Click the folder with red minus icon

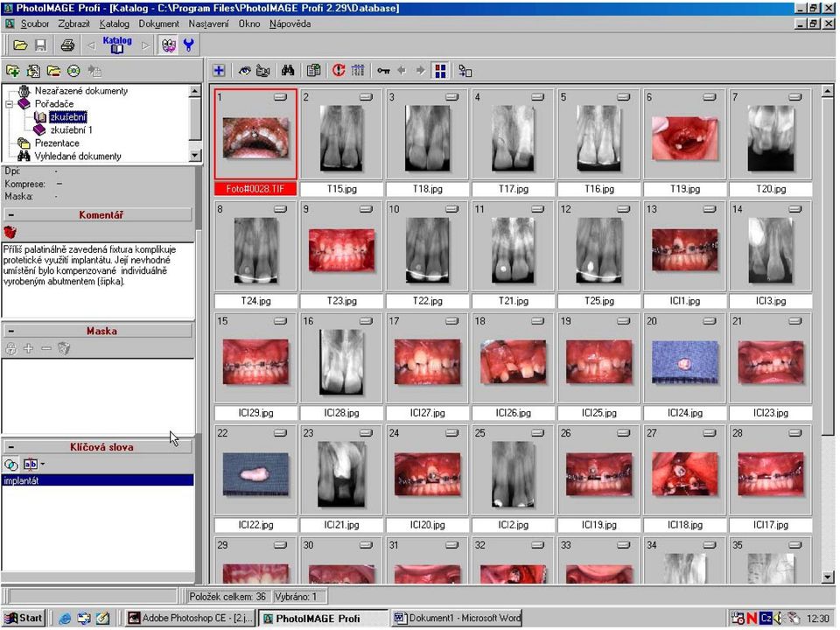click(x=53, y=71)
